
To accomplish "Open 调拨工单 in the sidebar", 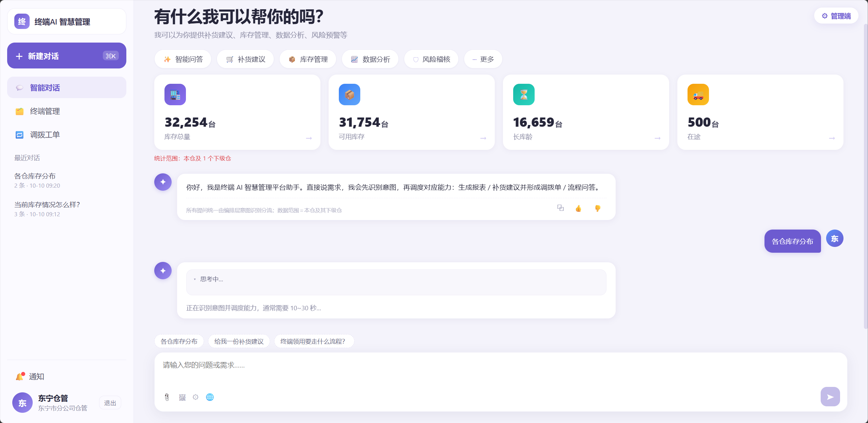I will 67,135.
